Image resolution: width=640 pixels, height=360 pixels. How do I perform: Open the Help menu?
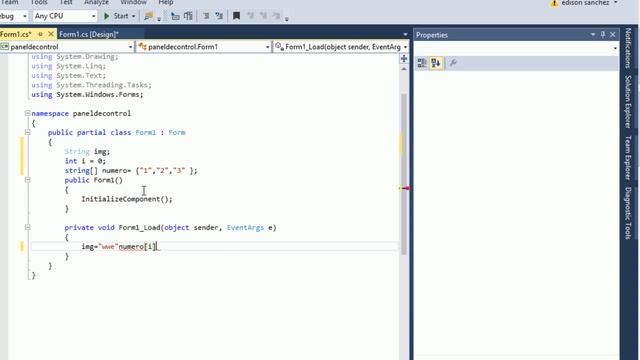click(166, 2)
